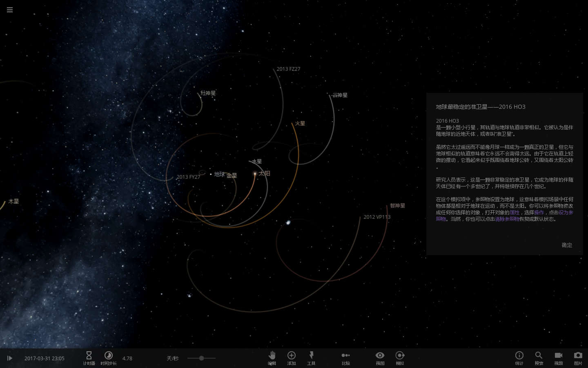Select the 谷神星 Ceres label
This screenshot has height=368, width=588.
point(340,95)
